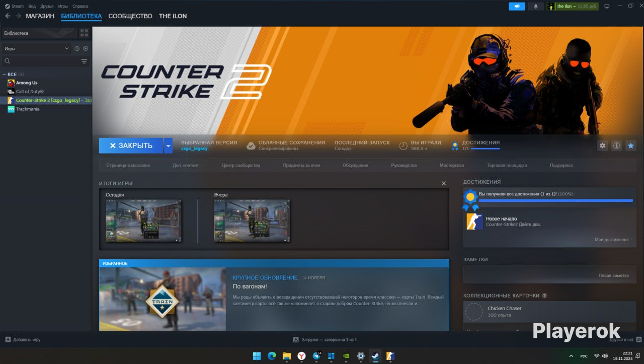Open the Counter-Strike 2 taskbar icon
Viewport: 644px width, 364px height.
[x=390, y=356]
